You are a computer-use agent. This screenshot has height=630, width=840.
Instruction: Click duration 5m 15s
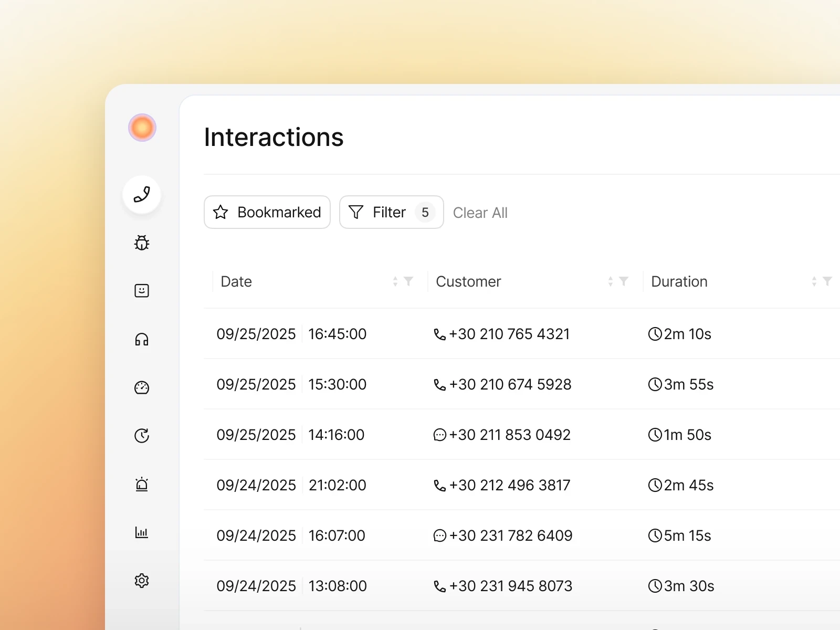tap(687, 535)
